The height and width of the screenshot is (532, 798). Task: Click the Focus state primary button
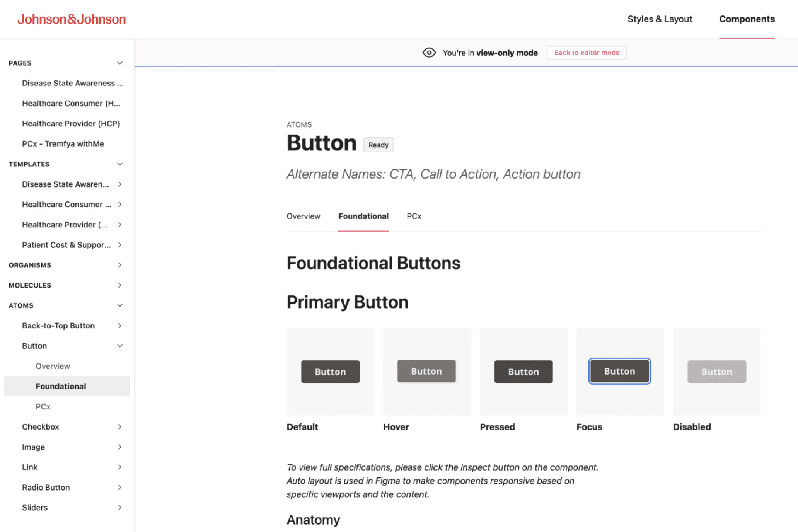tap(619, 371)
